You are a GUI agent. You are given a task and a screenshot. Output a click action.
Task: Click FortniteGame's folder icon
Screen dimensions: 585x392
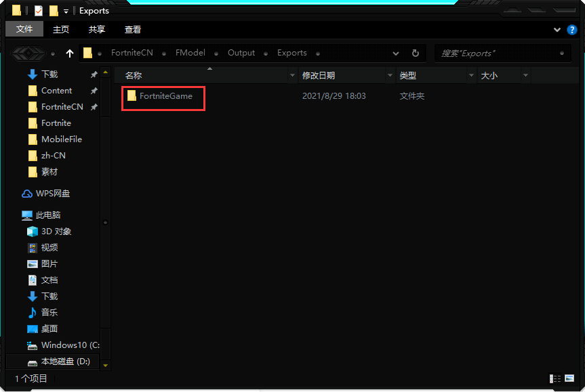pos(132,95)
